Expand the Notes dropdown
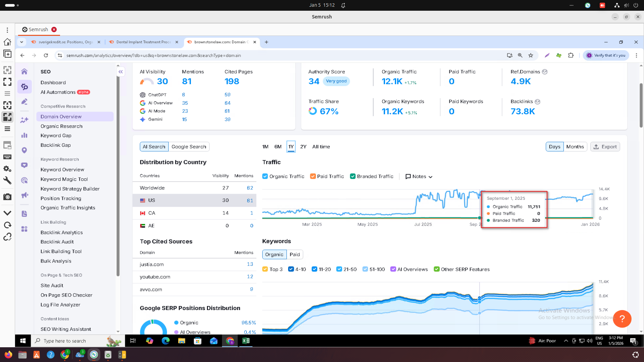Viewport: 644px width, 362px height. (x=419, y=177)
